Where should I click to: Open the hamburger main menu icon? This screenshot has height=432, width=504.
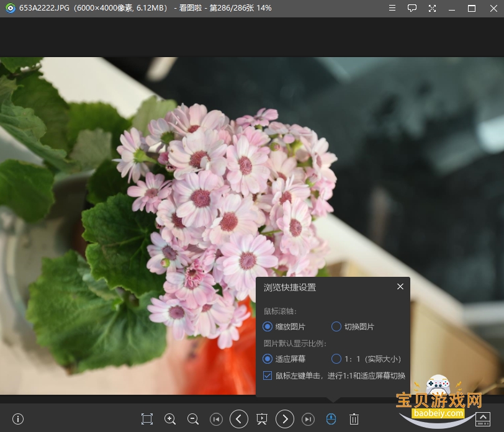(392, 8)
